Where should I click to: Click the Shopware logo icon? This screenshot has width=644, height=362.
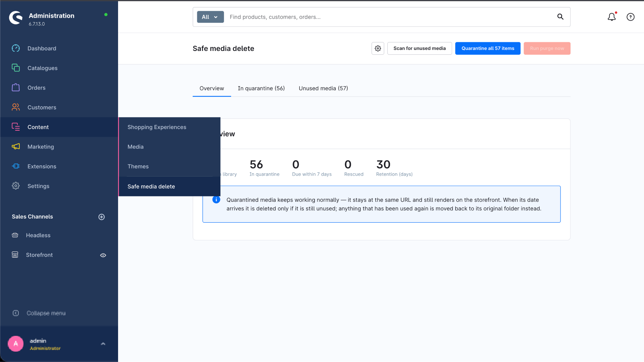click(x=16, y=18)
